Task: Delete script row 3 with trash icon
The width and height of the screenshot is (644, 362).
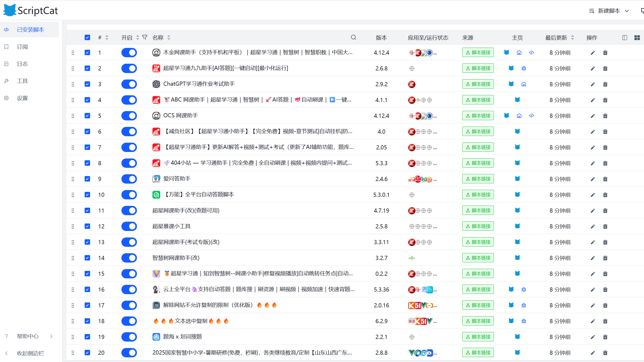Action: pyautogui.click(x=605, y=84)
